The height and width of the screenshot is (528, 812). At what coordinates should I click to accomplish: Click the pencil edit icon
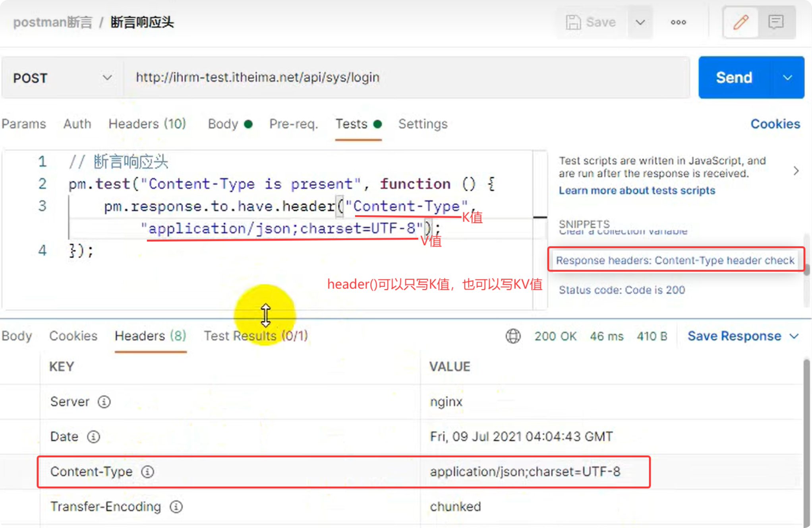tap(740, 22)
